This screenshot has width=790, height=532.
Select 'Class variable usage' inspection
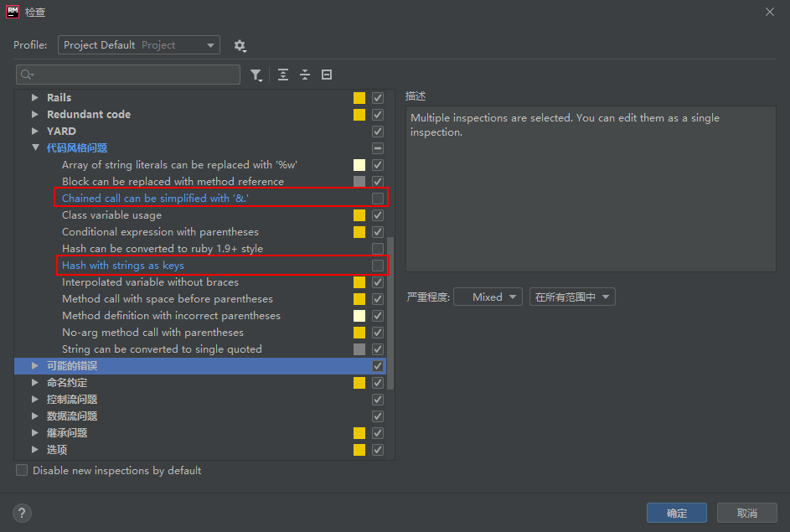(111, 215)
